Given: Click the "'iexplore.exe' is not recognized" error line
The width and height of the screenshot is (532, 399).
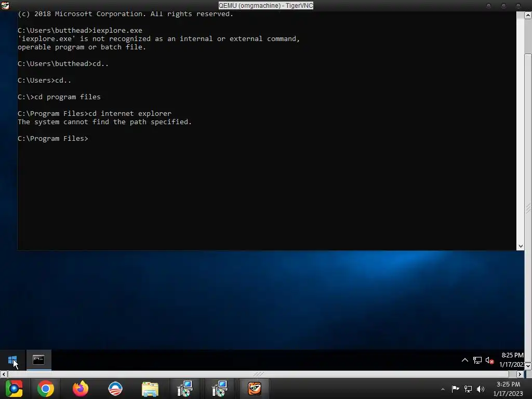Looking at the screenshot, I should coord(159,38).
